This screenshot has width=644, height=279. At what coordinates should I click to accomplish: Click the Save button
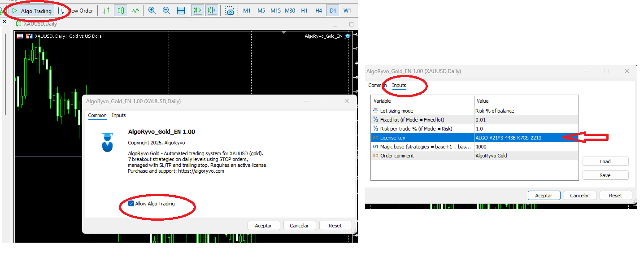[x=605, y=175]
